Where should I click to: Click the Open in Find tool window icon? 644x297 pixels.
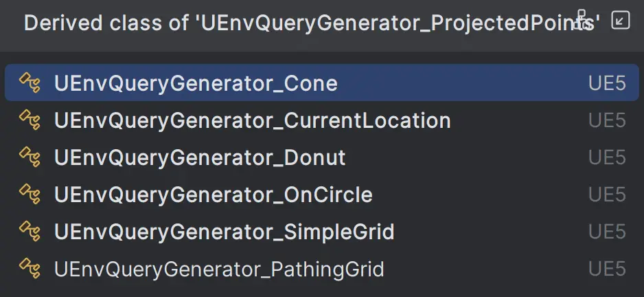[x=620, y=20]
